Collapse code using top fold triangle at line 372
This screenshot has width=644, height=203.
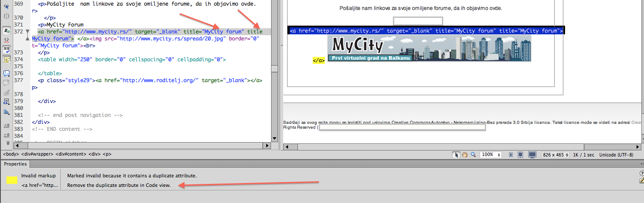[27, 32]
